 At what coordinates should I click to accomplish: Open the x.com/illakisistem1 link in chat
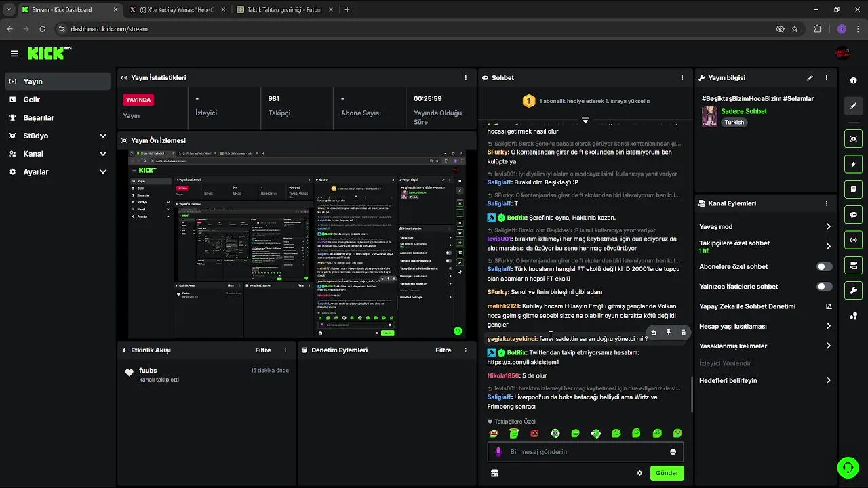click(x=523, y=362)
